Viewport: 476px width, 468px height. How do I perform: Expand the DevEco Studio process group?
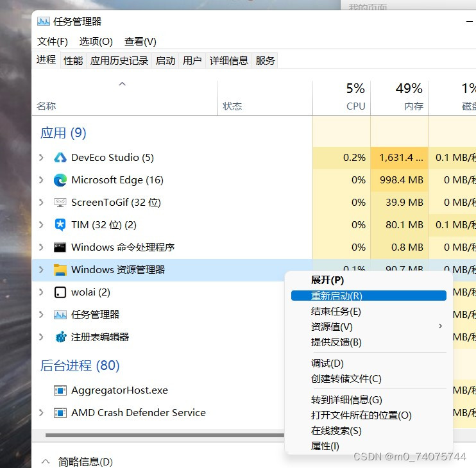[x=41, y=158]
